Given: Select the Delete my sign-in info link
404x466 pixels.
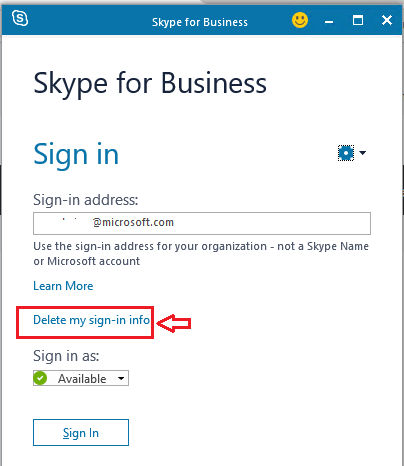Looking at the screenshot, I should (x=91, y=320).
